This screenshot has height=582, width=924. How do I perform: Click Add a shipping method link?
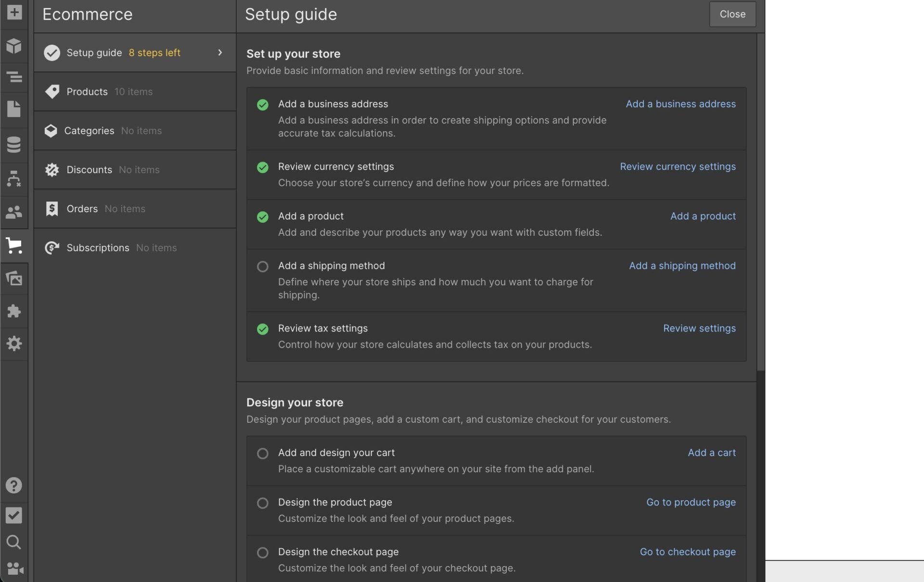[682, 266]
